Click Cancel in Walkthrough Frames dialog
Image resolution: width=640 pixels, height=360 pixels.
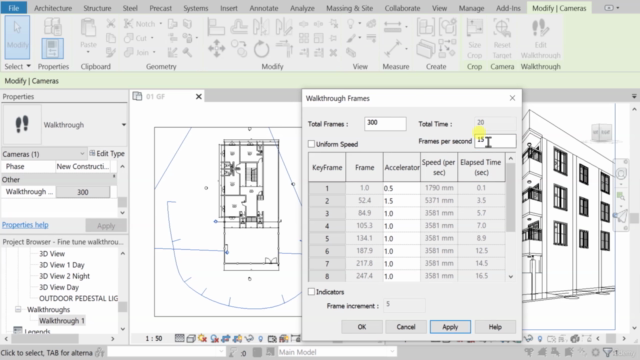click(x=406, y=327)
